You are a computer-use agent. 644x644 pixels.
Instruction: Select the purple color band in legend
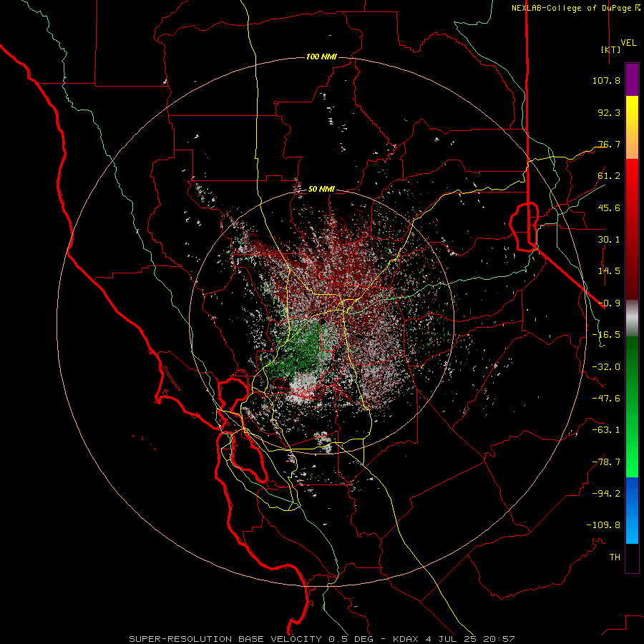tap(632, 79)
